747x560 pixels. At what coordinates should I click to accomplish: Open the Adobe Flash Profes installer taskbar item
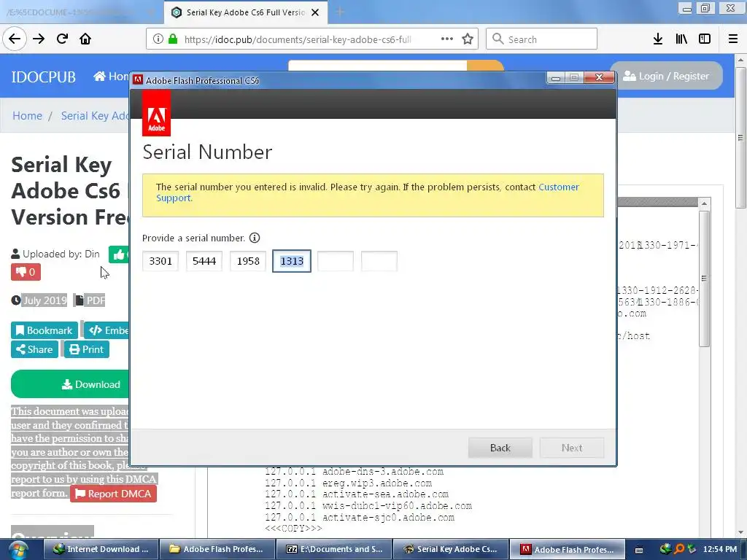point(568,549)
